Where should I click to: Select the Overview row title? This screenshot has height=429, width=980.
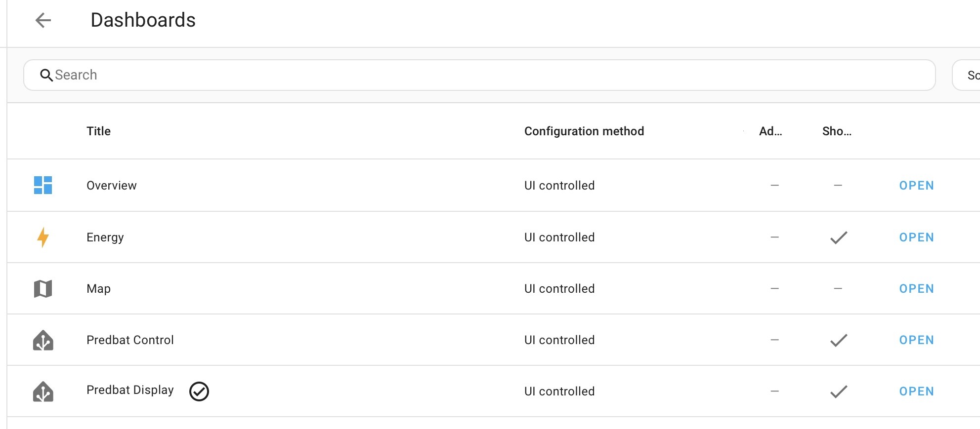tap(112, 186)
